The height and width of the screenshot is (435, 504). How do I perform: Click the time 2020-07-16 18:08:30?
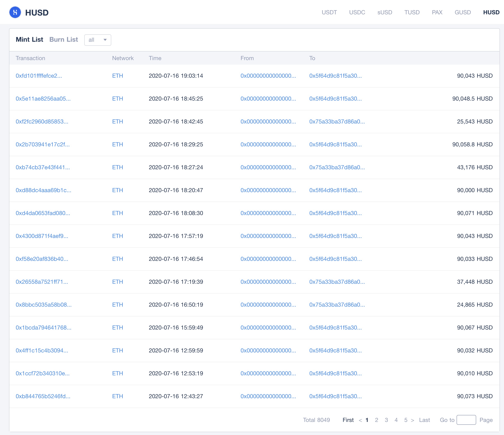(176, 213)
